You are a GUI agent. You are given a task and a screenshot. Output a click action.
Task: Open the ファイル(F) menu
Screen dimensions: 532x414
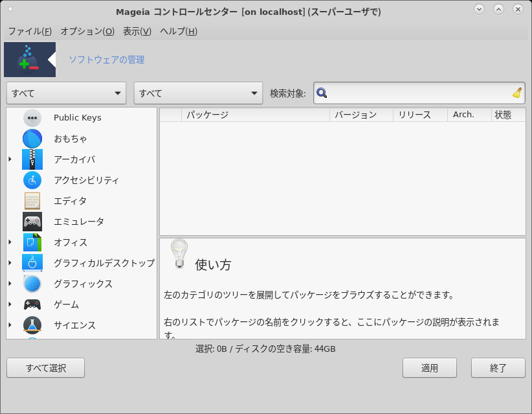click(x=30, y=31)
